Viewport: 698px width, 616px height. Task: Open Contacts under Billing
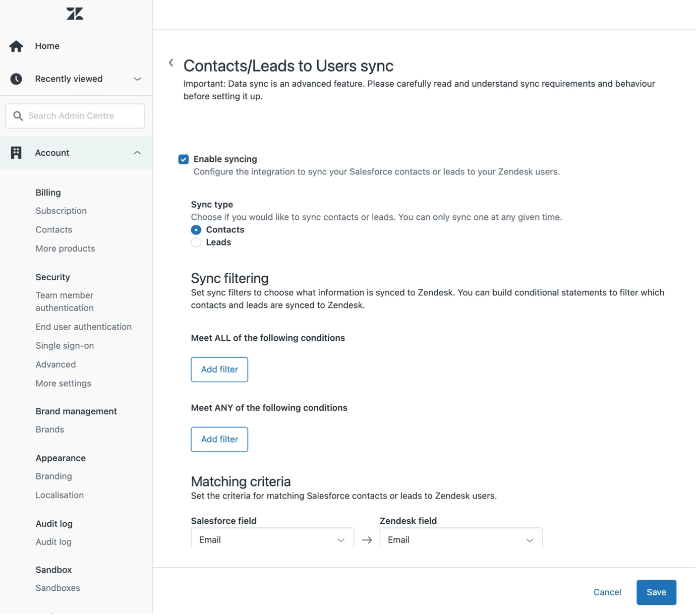[x=54, y=230]
